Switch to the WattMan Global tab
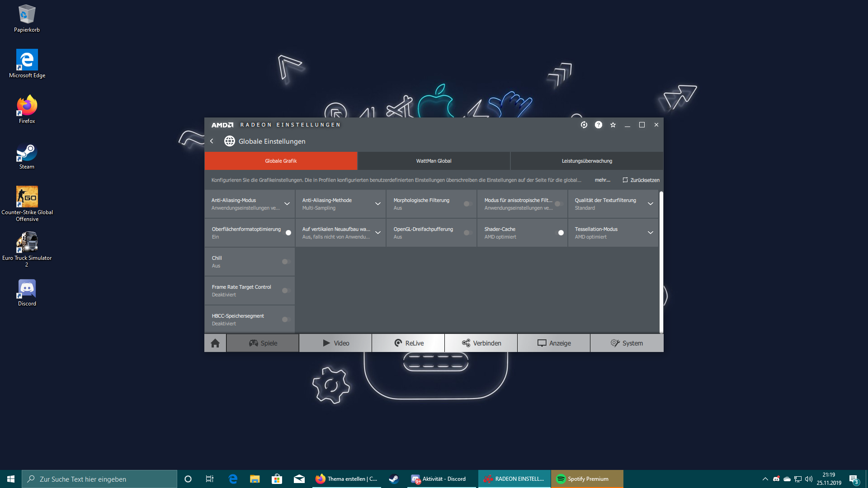868x488 pixels. coord(434,161)
